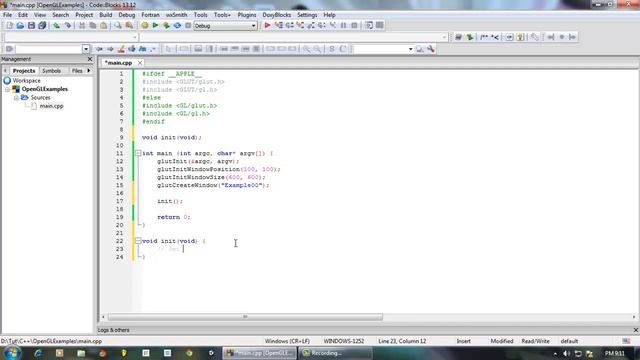Collapse the OpenGLExamples project node

pos(7,89)
